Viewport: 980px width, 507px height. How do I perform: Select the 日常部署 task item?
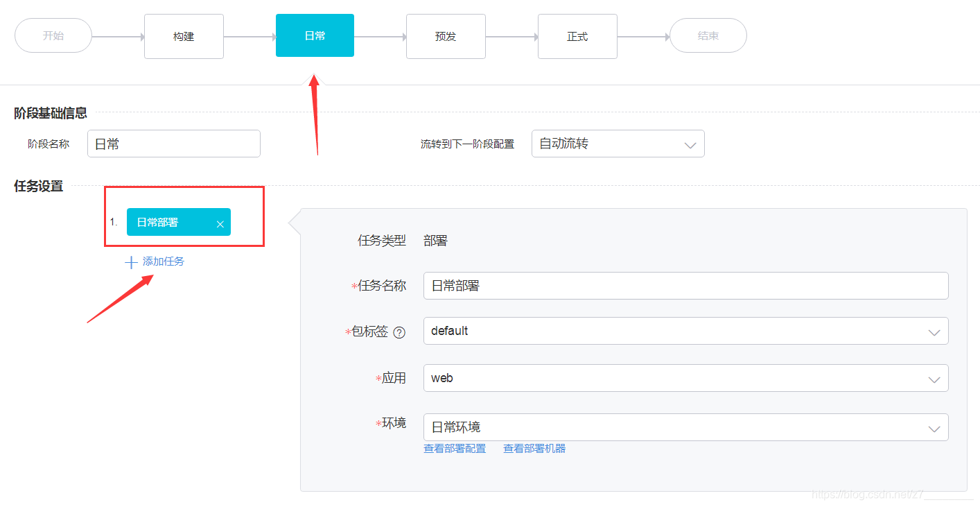point(178,222)
